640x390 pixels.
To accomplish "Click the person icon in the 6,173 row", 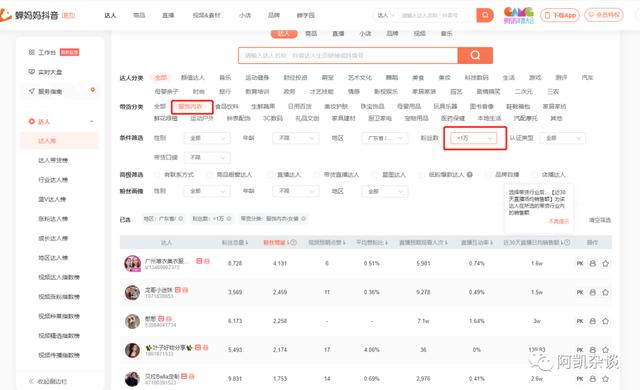I will click(x=593, y=321).
